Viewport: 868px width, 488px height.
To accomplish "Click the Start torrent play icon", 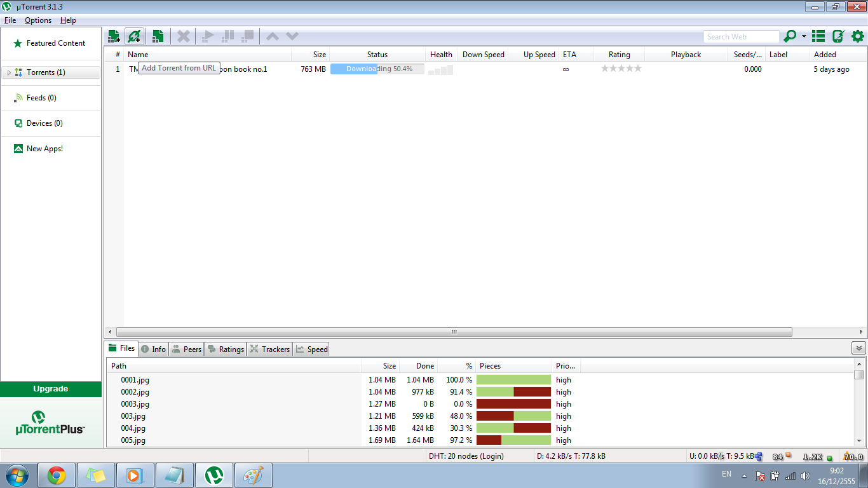I will (207, 36).
